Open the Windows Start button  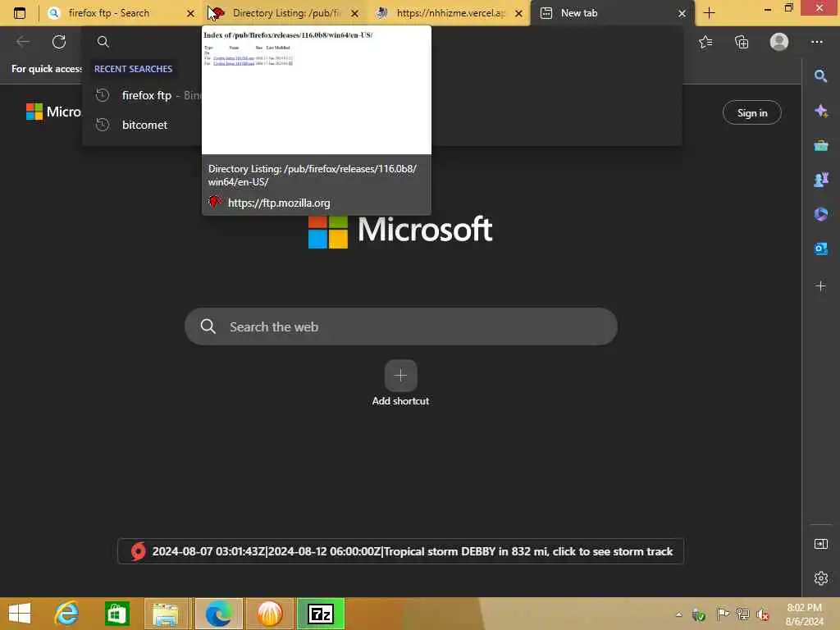coord(20,614)
